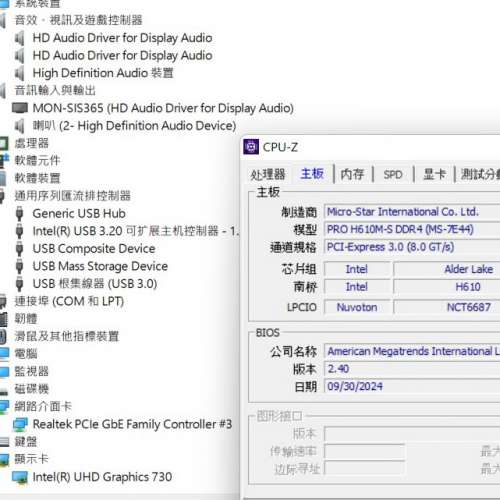This screenshot has height=500, width=500.
Task: Click the 鍵盤 category icon
Action: click(x=4, y=442)
